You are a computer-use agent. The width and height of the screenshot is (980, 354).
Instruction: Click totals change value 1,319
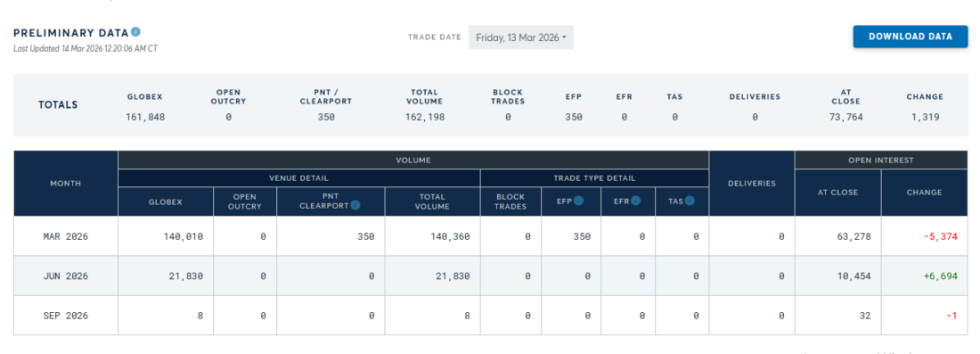(x=925, y=117)
